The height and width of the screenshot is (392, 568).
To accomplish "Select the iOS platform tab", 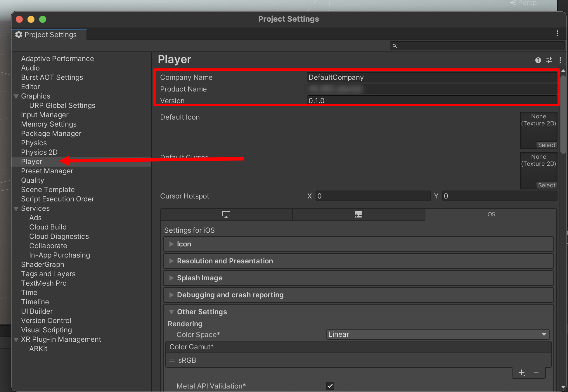I will click(491, 215).
